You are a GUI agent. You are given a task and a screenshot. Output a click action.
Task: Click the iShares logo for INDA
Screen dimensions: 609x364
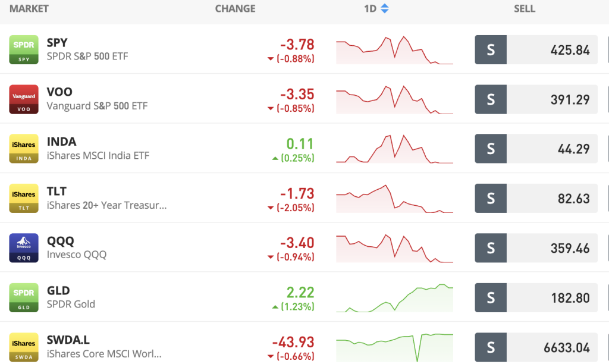click(x=23, y=148)
